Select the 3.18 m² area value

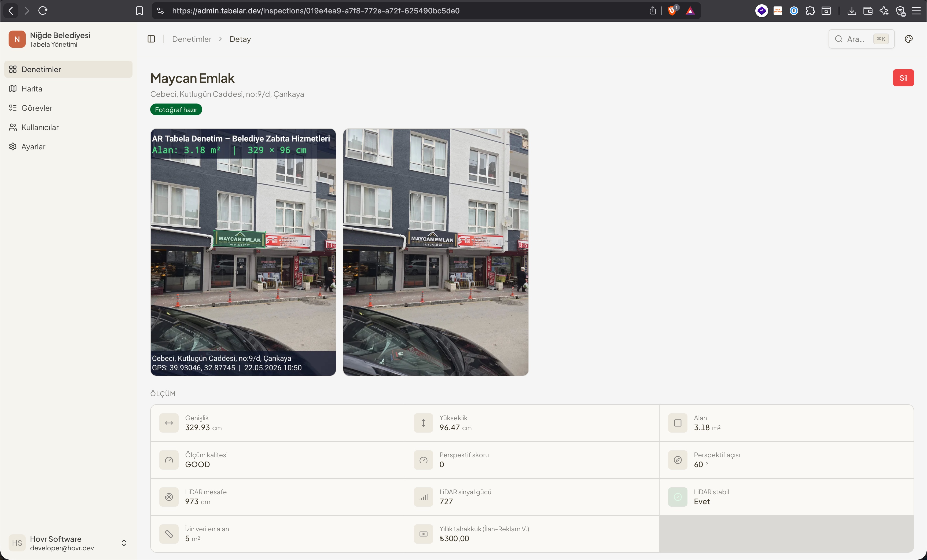707,428
